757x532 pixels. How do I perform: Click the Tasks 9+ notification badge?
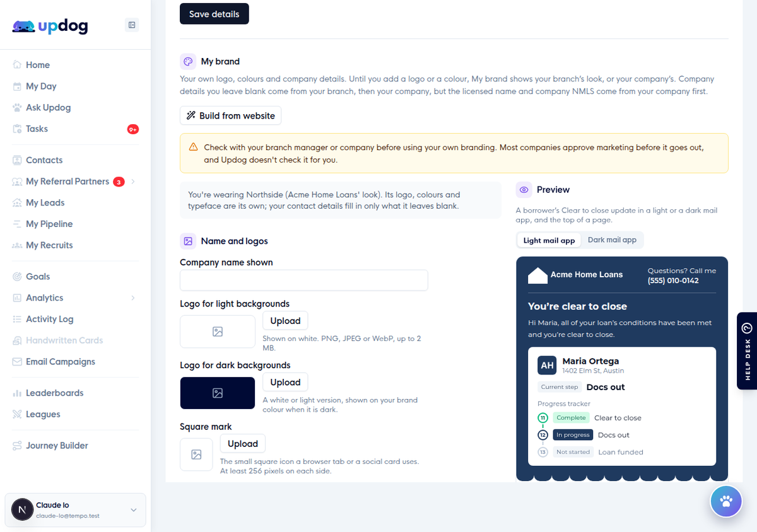(x=132, y=129)
